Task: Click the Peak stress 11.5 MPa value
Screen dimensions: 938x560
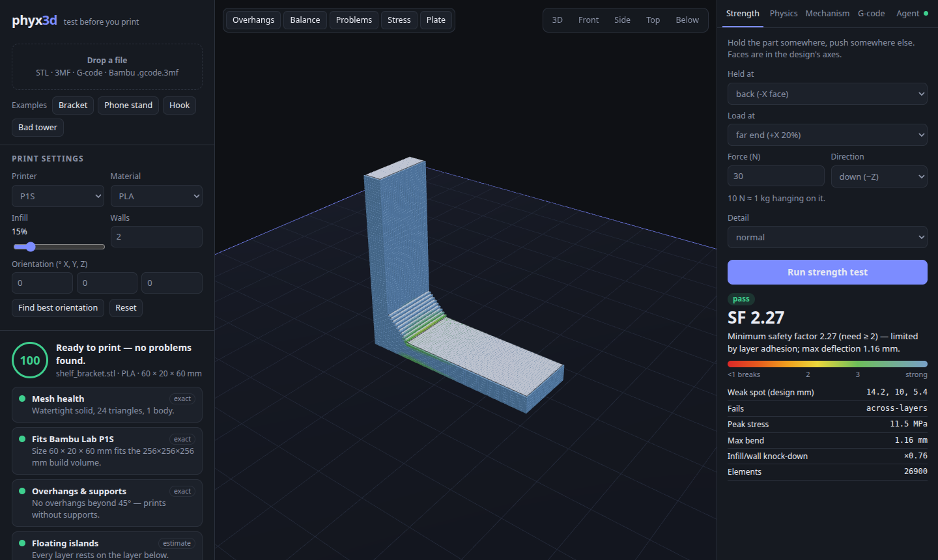Action: tap(909, 424)
